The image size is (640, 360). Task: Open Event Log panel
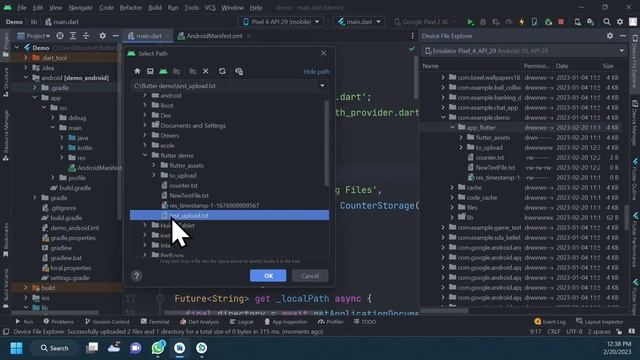pyautogui.click(x=549, y=322)
